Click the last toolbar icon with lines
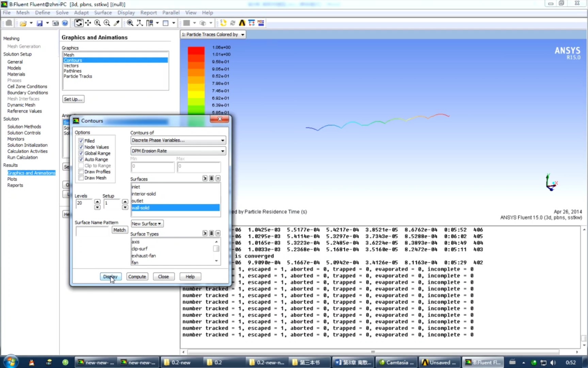588x368 pixels. pos(261,23)
